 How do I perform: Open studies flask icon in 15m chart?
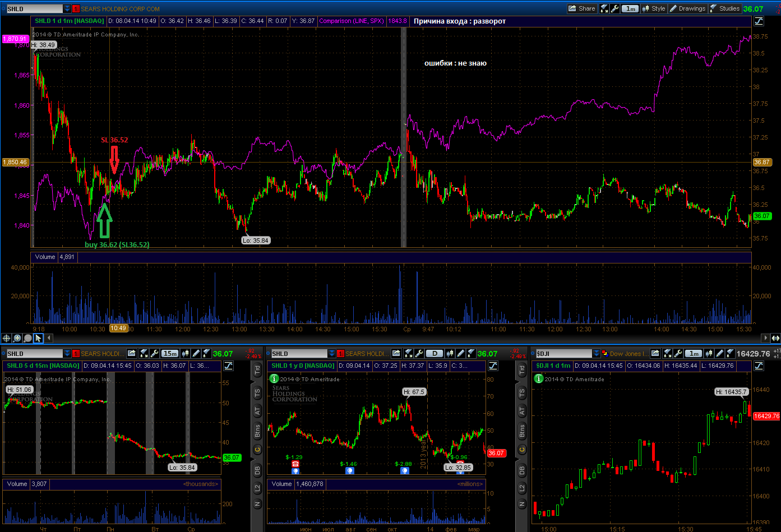click(206, 354)
